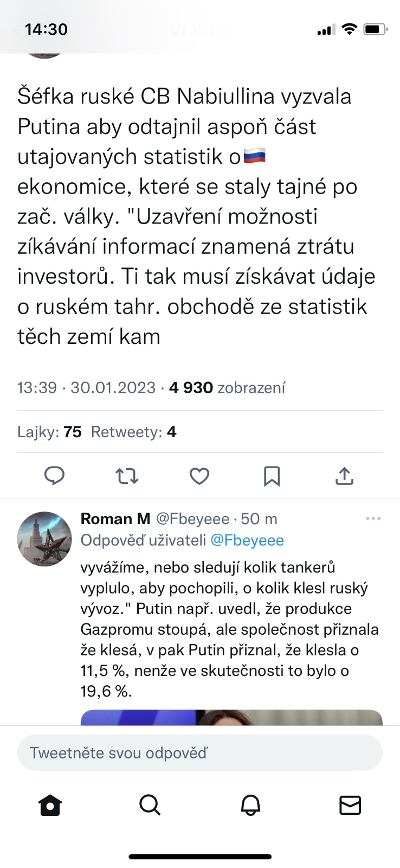Open the Roman M display name
The height and width of the screenshot is (868, 400).
click(x=115, y=519)
